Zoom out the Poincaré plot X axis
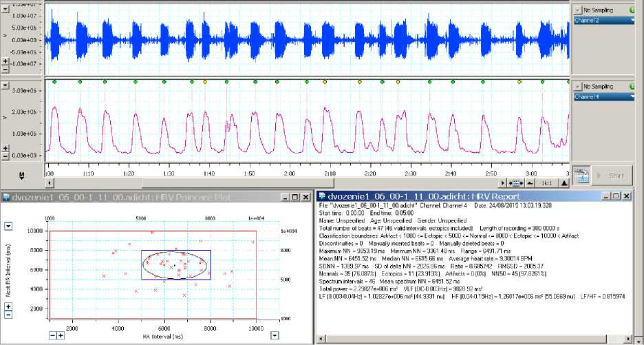Screen dimensions: 644x345 (x=53, y=335)
